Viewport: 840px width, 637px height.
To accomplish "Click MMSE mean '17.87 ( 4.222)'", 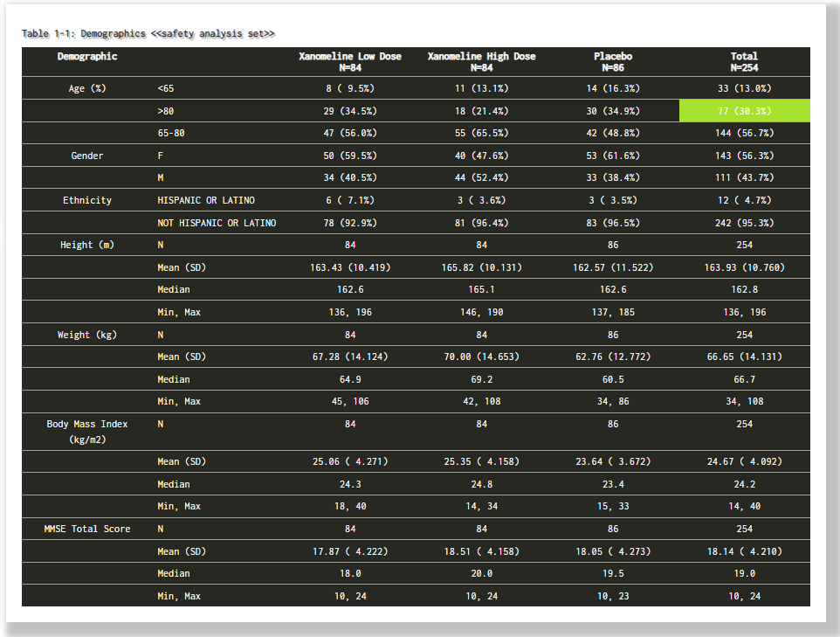I will click(x=350, y=551).
